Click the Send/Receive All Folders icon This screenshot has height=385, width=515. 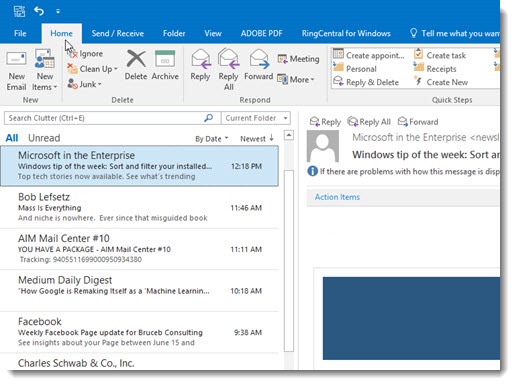point(19,11)
